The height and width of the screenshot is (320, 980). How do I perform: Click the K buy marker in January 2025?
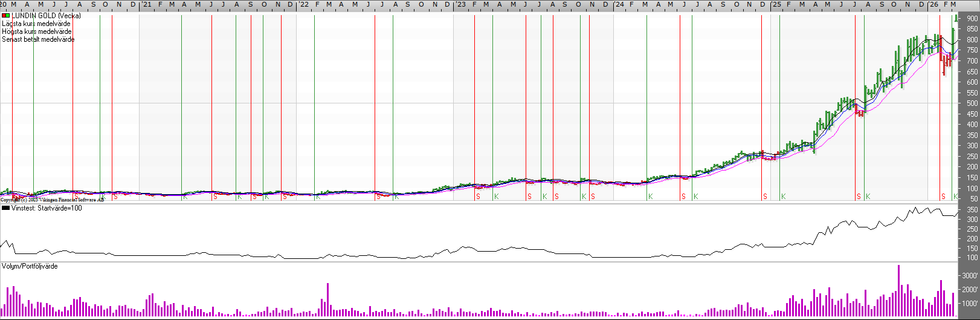pyautogui.click(x=783, y=197)
